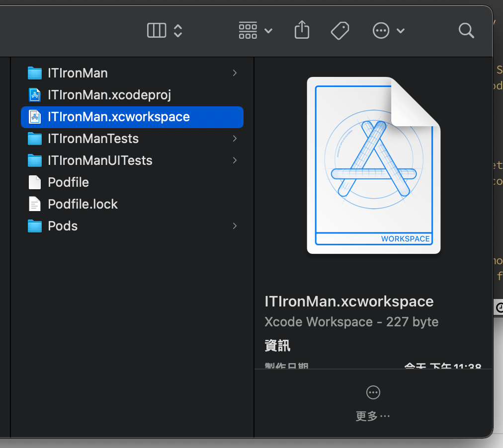Viewport: 503px width, 448px height.
Task: Click the circled ellipsis More icon
Action: click(373, 392)
